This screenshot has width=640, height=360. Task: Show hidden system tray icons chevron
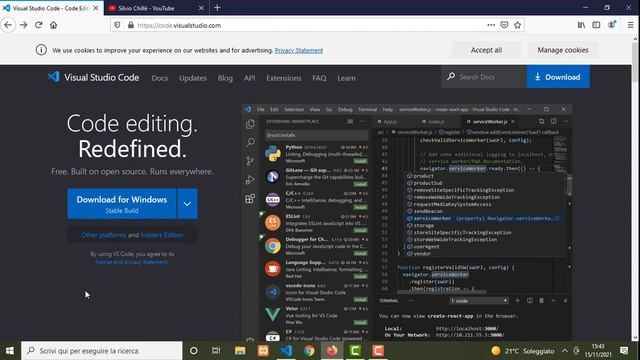(565, 351)
